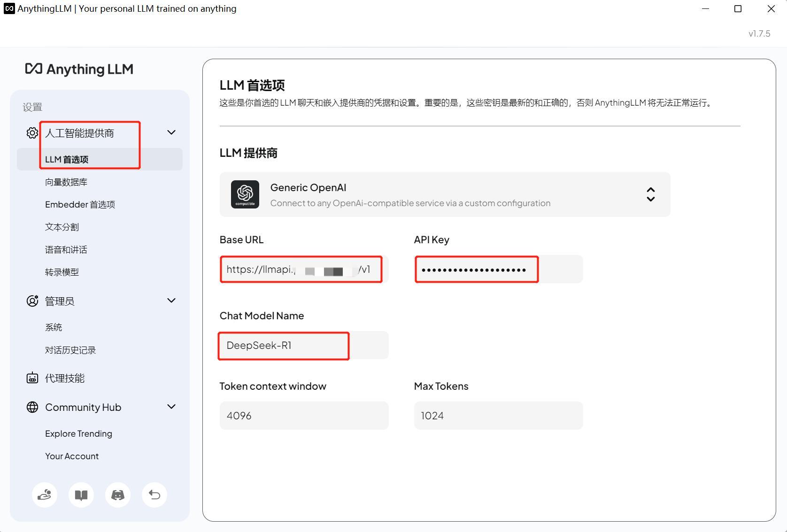
Task: Open Your Account page
Action: point(72,456)
